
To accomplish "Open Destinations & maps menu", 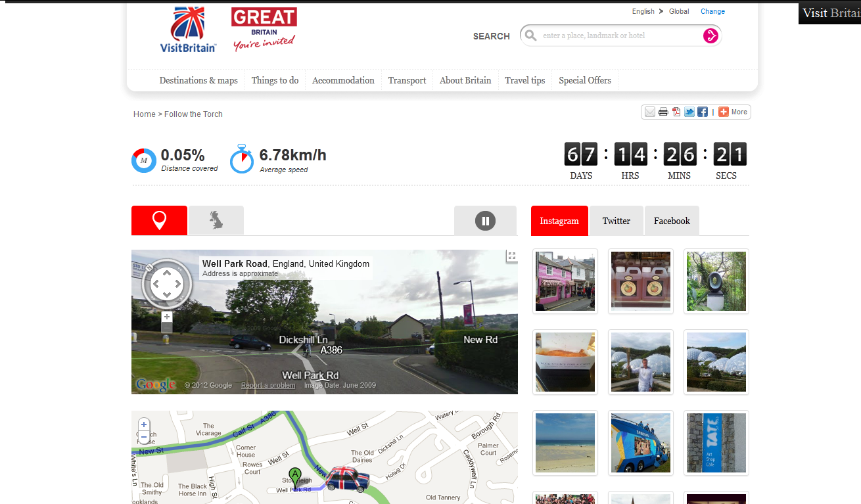I will point(198,80).
